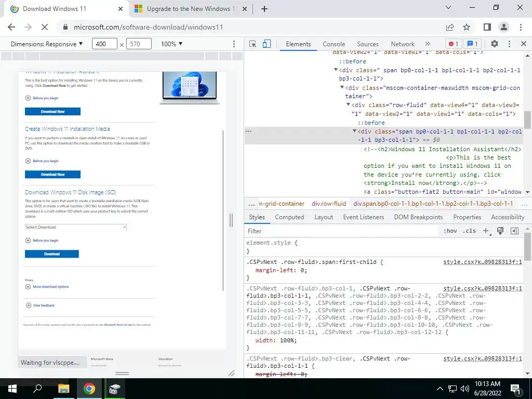Switch to the Console tab

334,44
